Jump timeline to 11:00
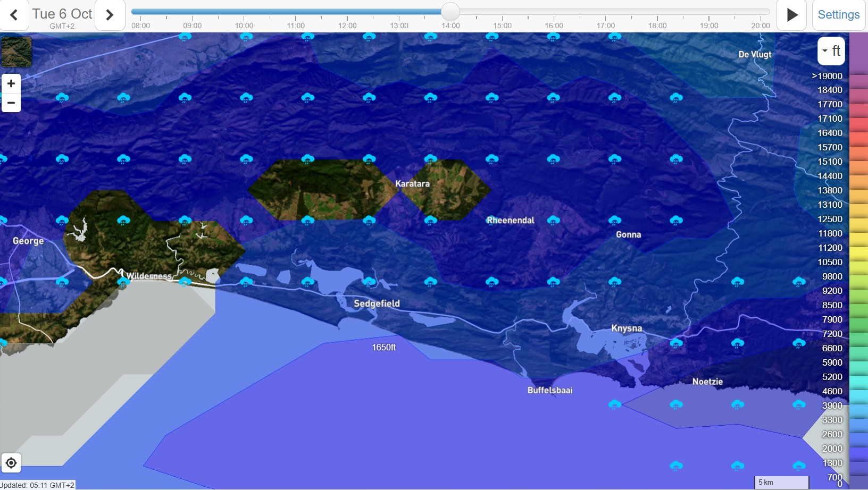 point(296,25)
